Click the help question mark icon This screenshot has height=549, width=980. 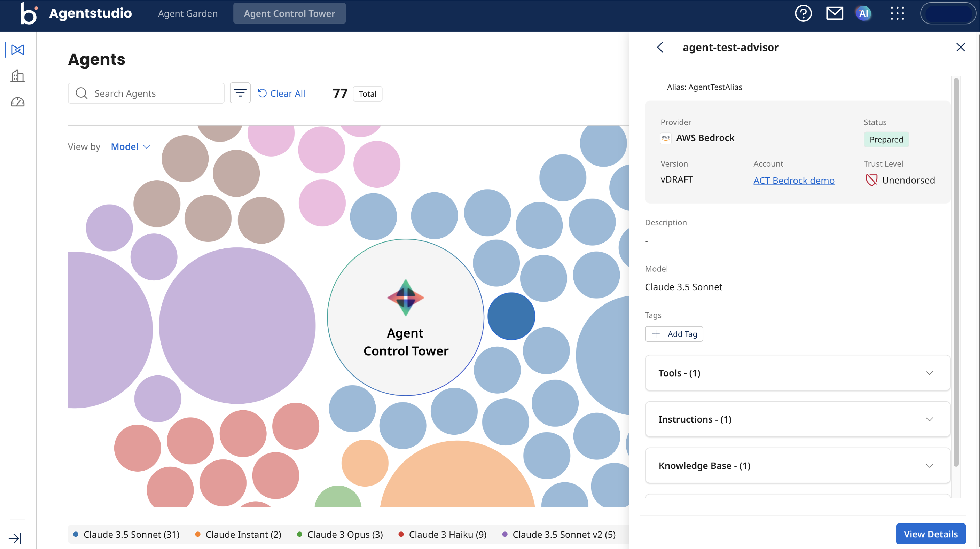tap(803, 14)
